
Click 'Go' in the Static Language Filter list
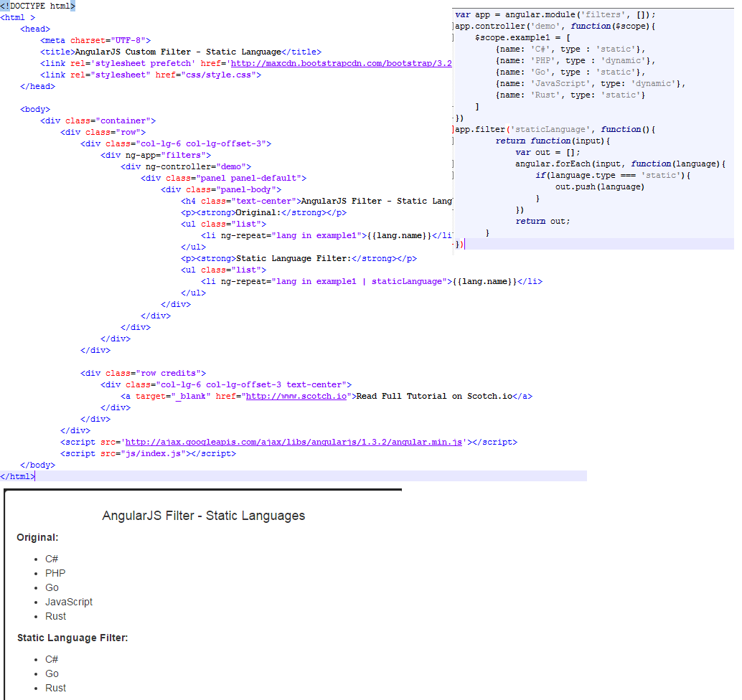(52, 674)
